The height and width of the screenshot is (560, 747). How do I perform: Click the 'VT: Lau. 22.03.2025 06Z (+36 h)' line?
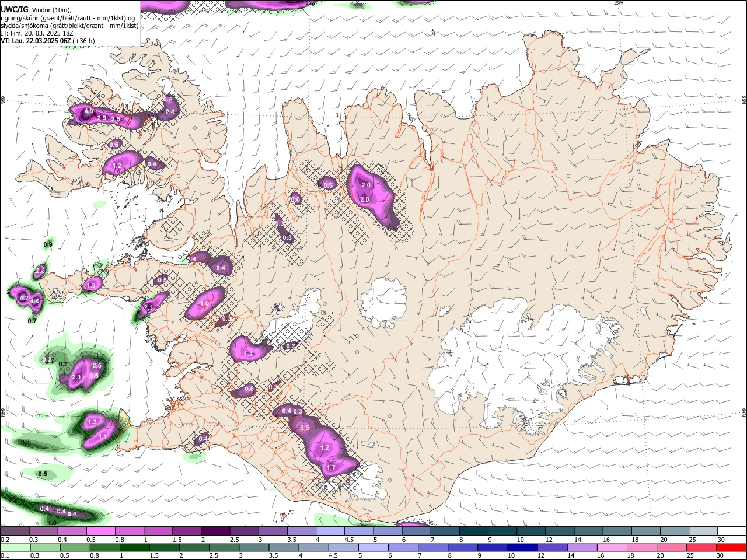(47, 41)
